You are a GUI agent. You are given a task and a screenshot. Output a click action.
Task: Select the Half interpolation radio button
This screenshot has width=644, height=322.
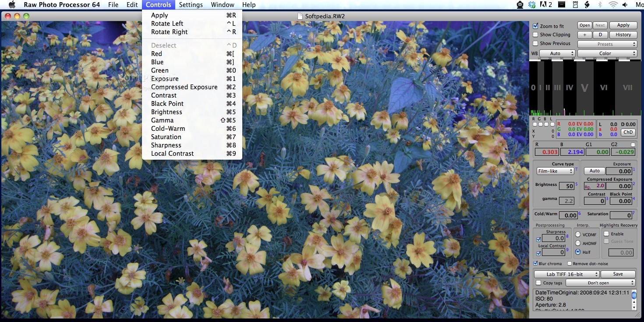point(578,252)
